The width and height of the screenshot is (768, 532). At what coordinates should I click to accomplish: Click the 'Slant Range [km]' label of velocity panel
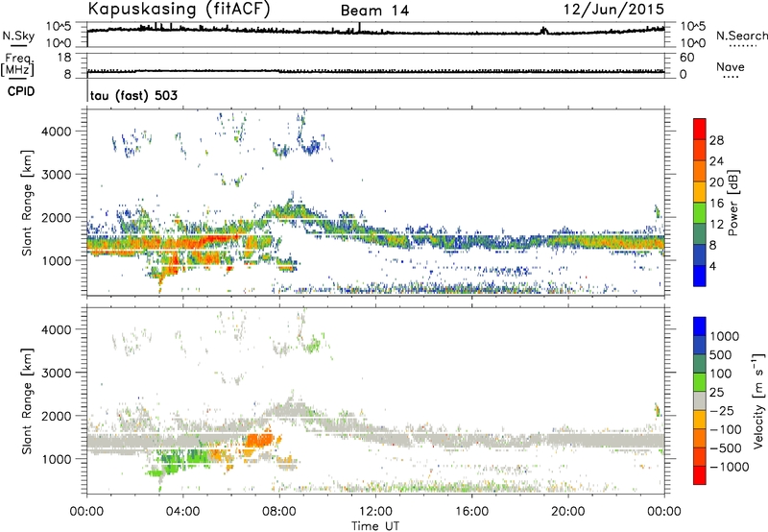pos(27,400)
